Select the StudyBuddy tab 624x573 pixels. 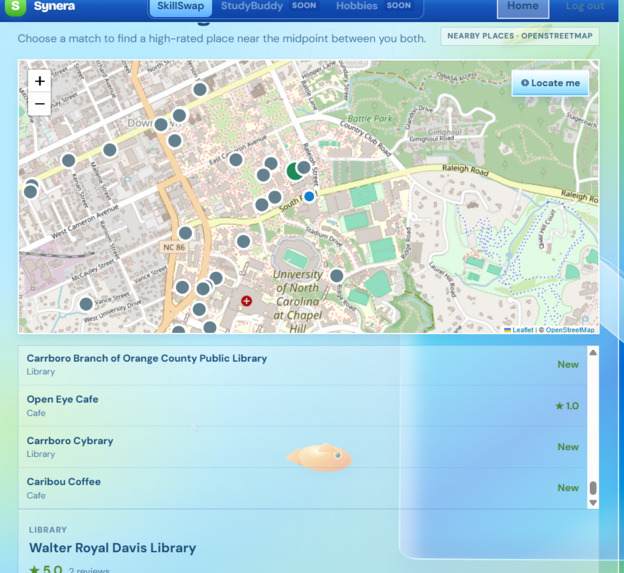click(x=269, y=6)
